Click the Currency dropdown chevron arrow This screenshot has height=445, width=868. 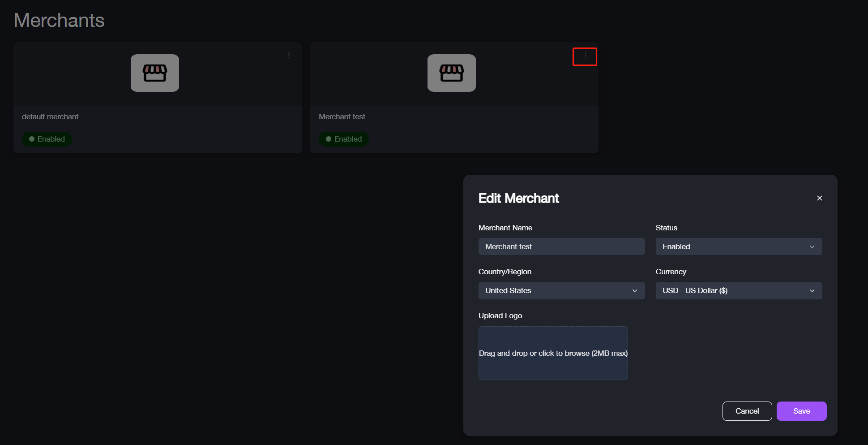[x=812, y=291]
